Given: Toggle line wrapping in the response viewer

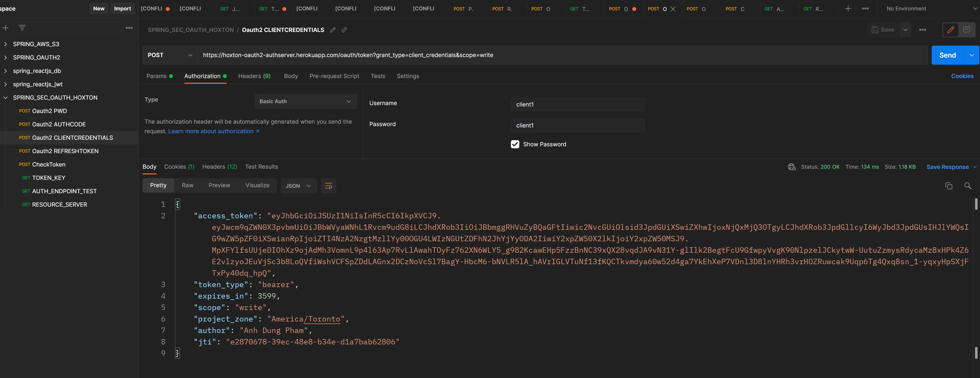Looking at the screenshot, I should click(328, 186).
